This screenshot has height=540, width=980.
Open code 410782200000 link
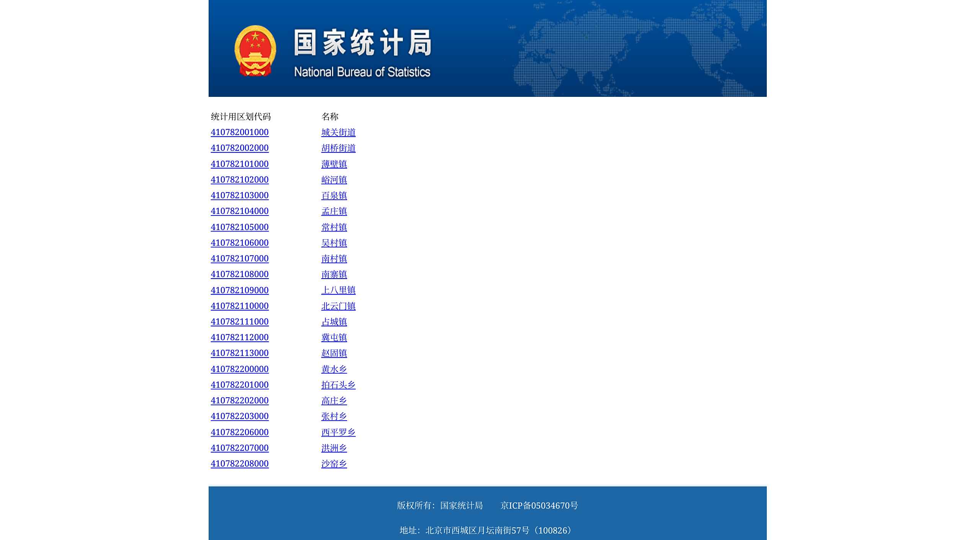pos(240,369)
